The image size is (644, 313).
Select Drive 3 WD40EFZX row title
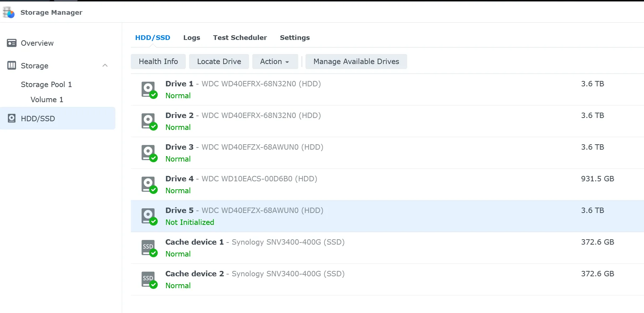coord(244,147)
